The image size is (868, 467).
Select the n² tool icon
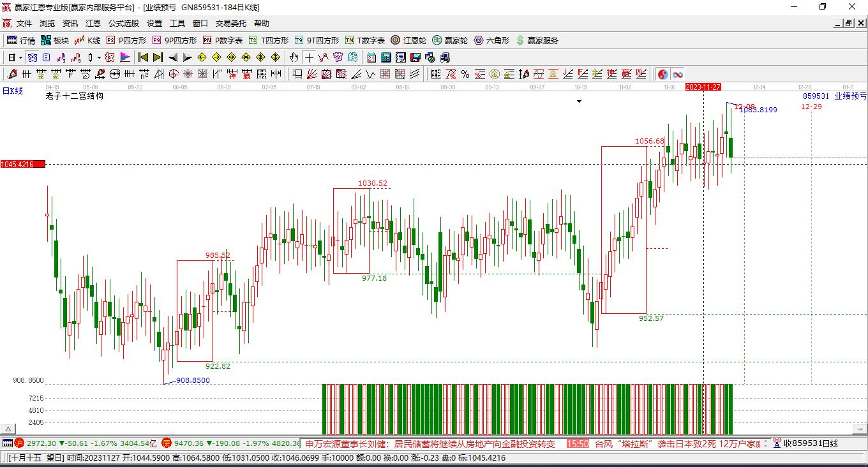click(144, 74)
